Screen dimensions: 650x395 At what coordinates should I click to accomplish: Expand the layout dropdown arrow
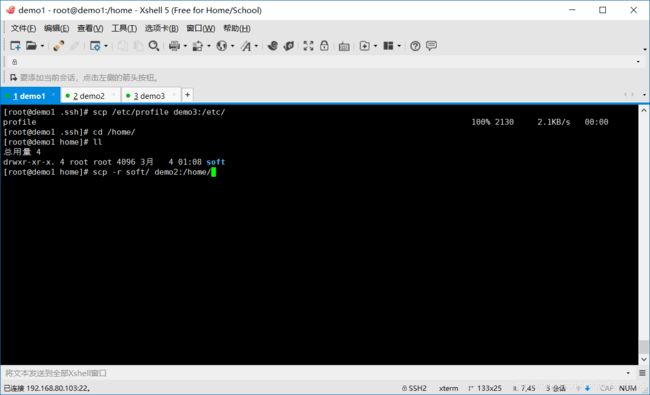pos(399,46)
